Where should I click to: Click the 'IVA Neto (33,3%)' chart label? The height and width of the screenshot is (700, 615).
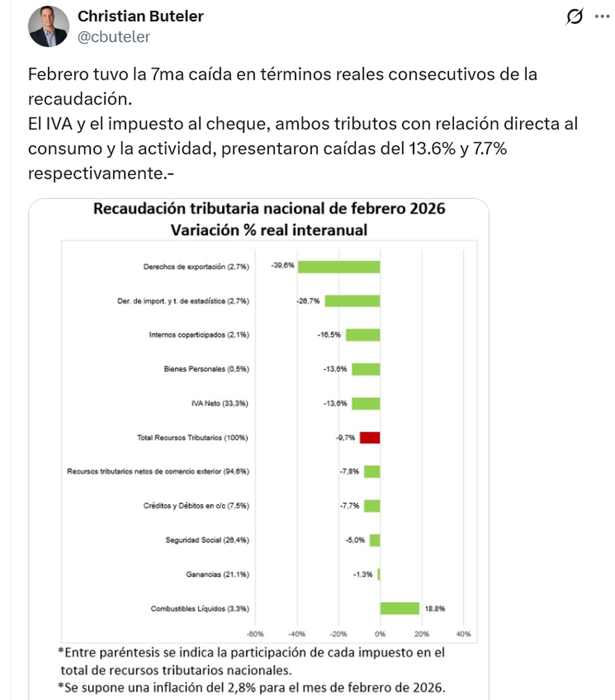pos(220,403)
